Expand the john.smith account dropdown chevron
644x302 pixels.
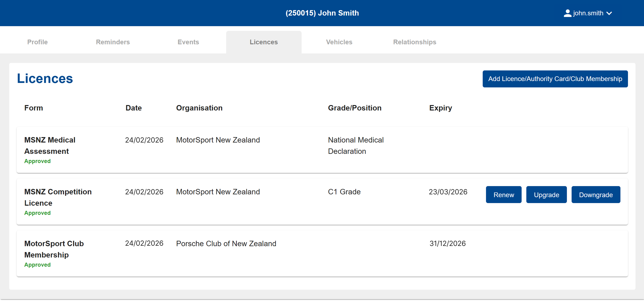click(x=609, y=13)
